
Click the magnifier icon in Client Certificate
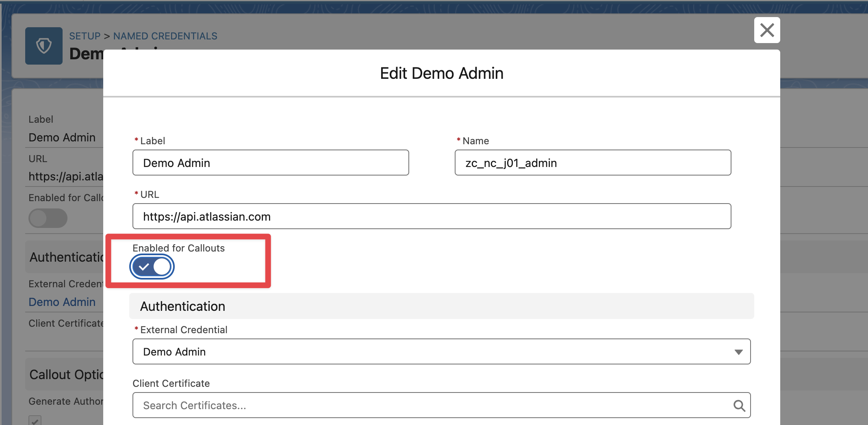[x=739, y=405]
